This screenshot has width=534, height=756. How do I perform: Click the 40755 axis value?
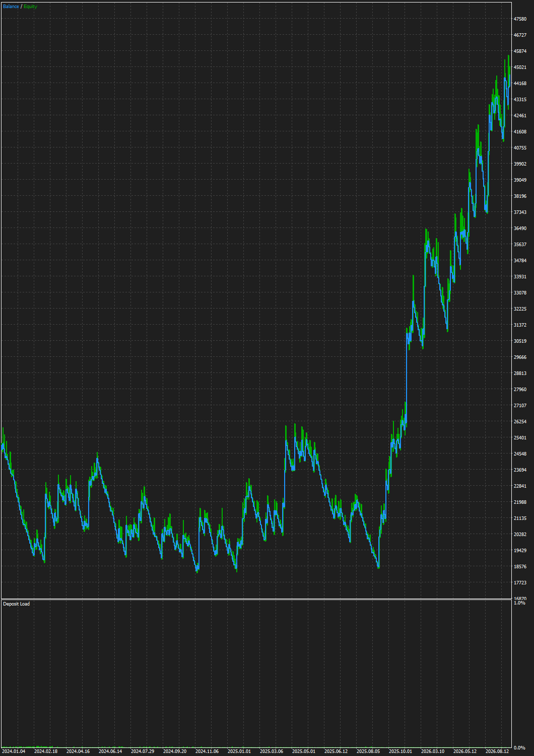coord(520,148)
